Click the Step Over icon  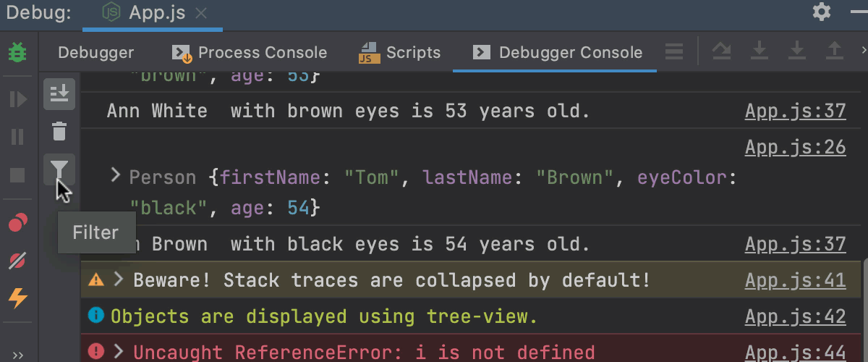[x=721, y=51]
